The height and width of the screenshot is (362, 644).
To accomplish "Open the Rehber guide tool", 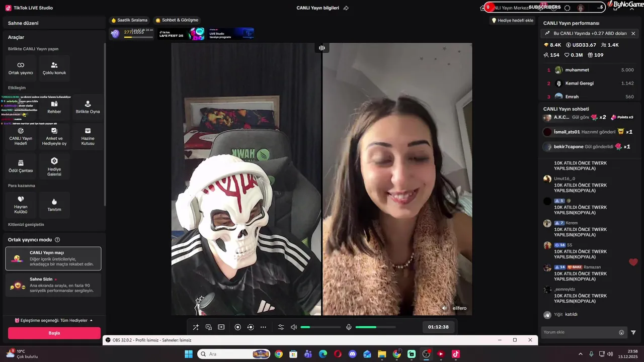I will pyautogui.click(x=54, y=107).
